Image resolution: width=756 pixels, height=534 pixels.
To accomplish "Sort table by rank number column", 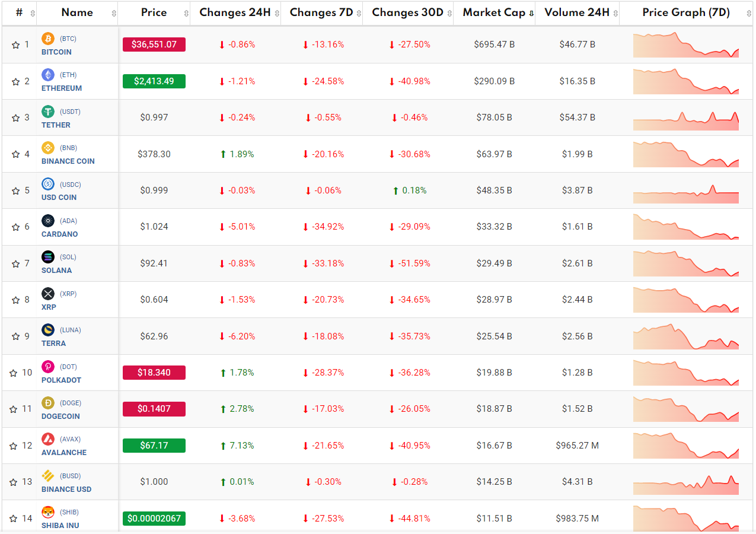I will pyautogui.click(x=20, y=12).
